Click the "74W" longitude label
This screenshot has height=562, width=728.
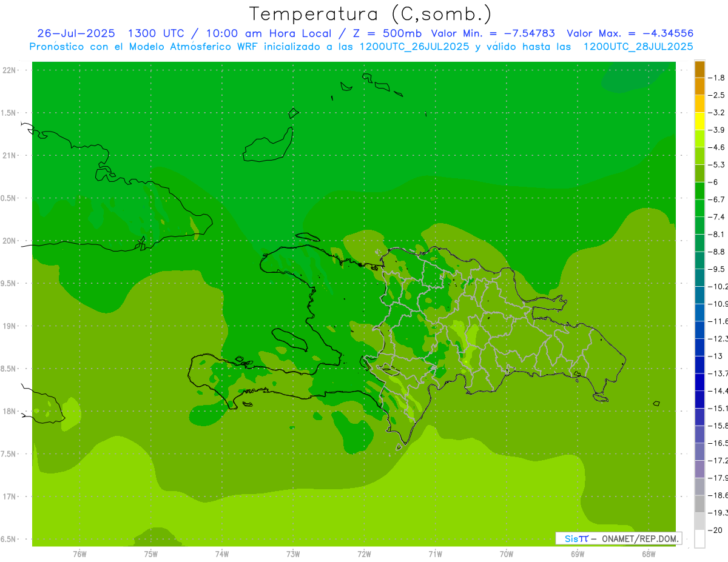(x=221, y=554)
